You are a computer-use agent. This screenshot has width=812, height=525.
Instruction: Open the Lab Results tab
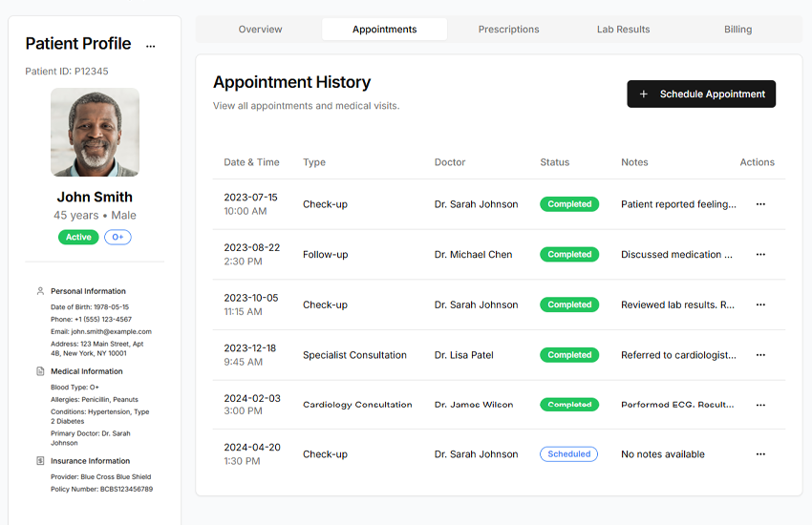[x=623, y=30]
